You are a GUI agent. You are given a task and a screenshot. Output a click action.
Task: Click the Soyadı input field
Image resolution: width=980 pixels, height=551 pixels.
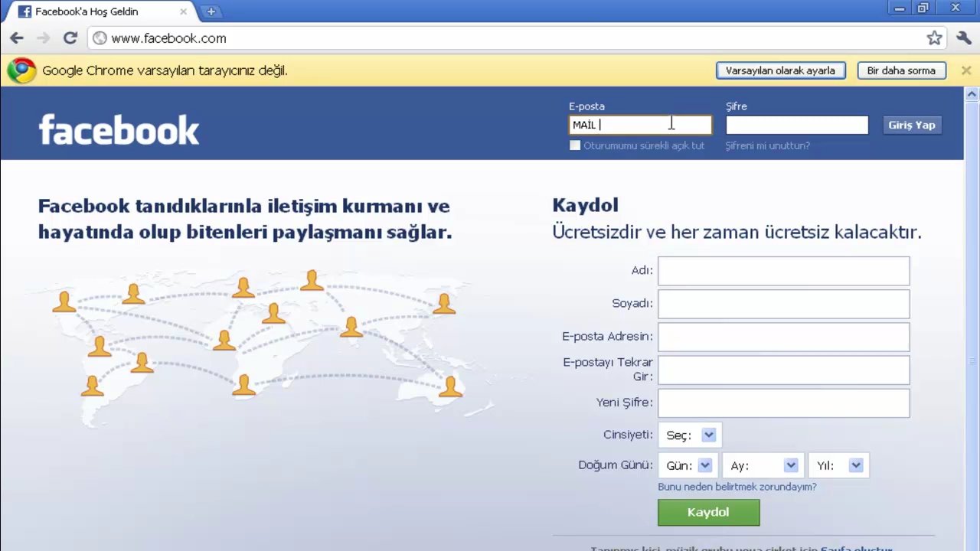(x=783, y=304)
